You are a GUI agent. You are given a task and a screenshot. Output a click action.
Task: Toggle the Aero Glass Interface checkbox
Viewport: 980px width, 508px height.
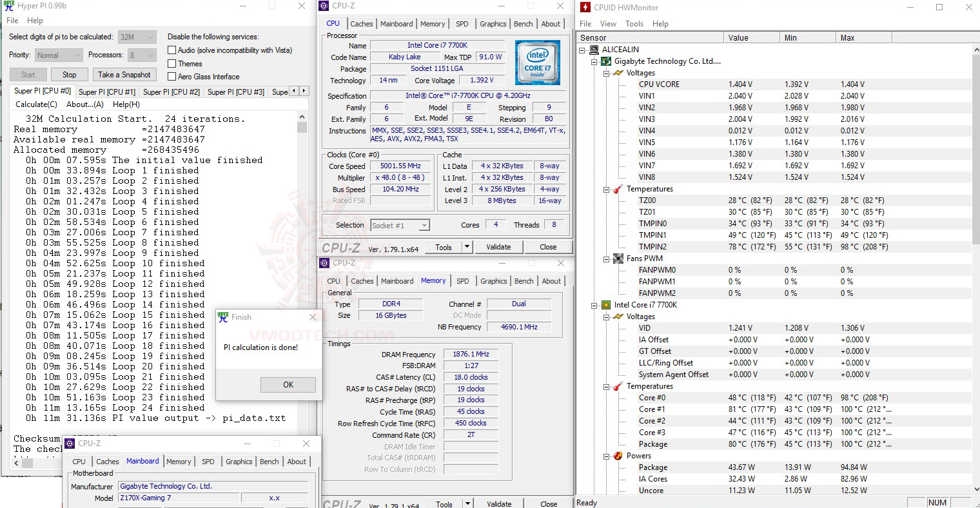pos(171,77)
